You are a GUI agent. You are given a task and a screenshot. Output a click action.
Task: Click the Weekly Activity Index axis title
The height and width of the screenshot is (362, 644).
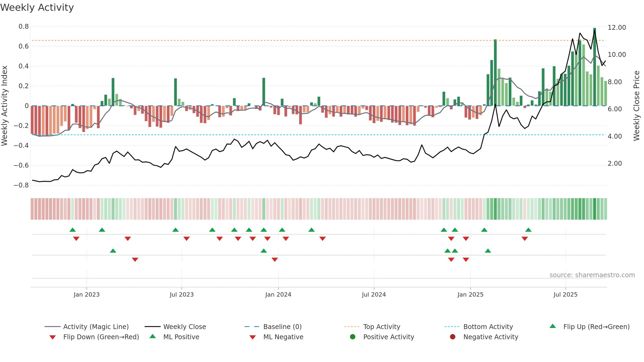point(4,106)
